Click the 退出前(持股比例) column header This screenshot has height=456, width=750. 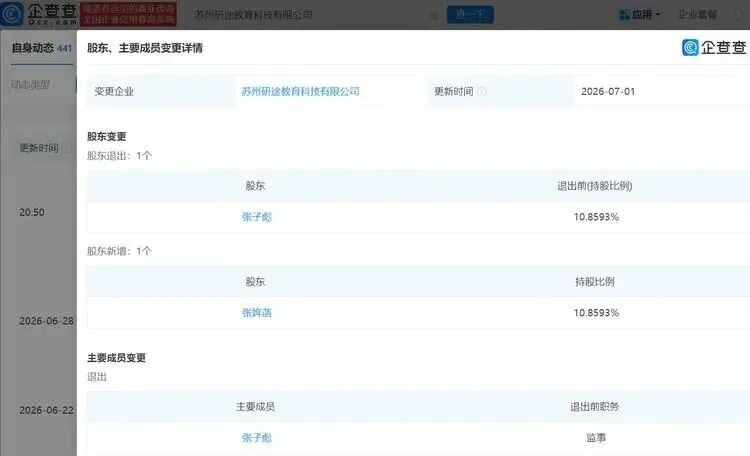coord(595,186)
